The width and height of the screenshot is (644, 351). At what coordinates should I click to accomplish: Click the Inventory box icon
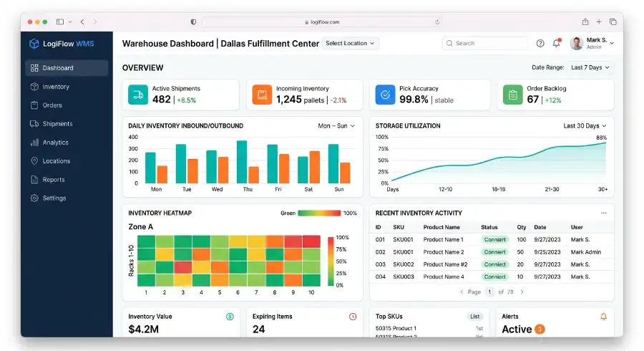point(34,87)
